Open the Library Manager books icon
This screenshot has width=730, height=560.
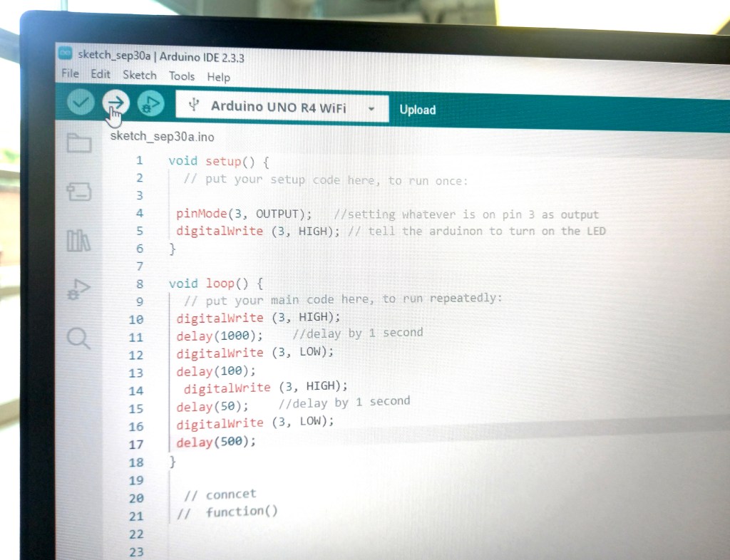(x=79, y=241)
